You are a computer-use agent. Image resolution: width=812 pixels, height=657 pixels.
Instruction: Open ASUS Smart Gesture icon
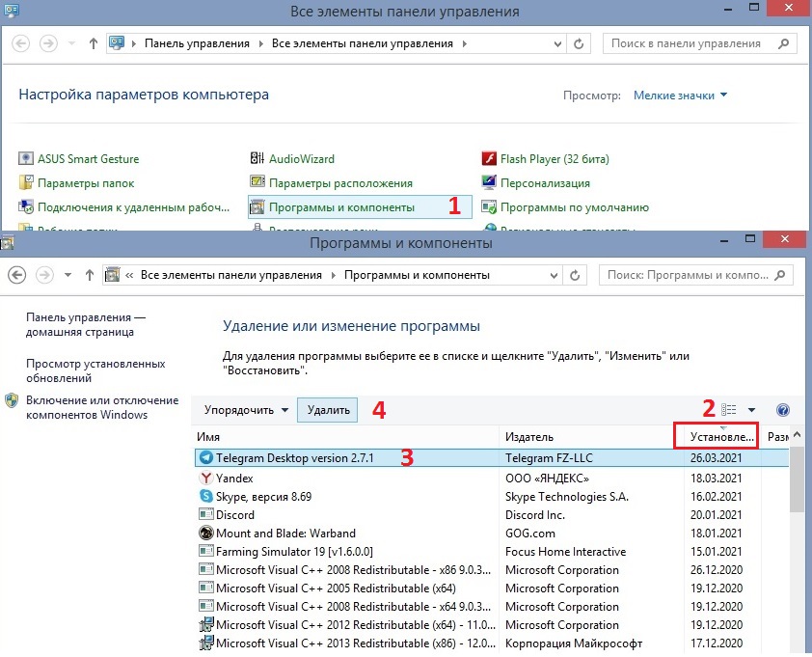pos(26,158)
